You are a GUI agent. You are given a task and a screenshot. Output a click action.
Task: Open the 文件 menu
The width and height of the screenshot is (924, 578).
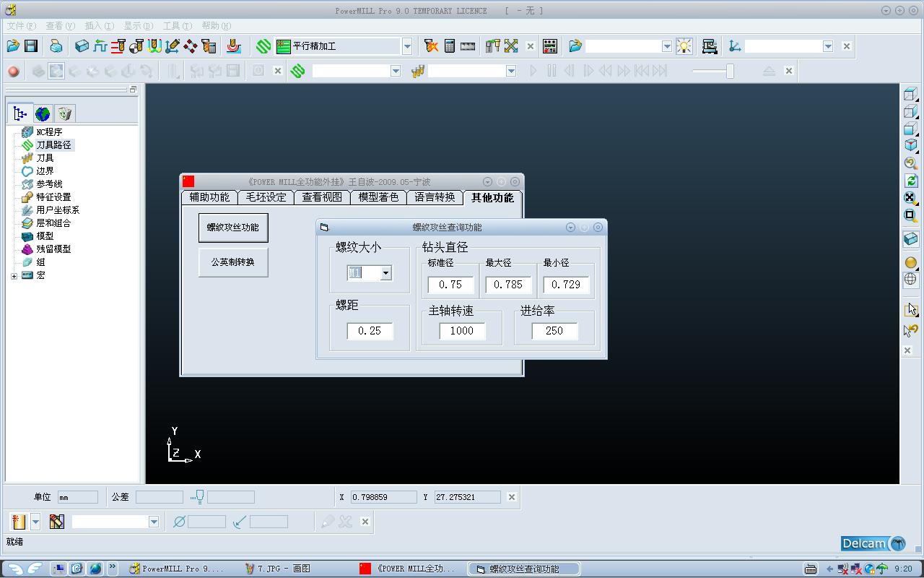pyautogui.click(x=21, y=26)
